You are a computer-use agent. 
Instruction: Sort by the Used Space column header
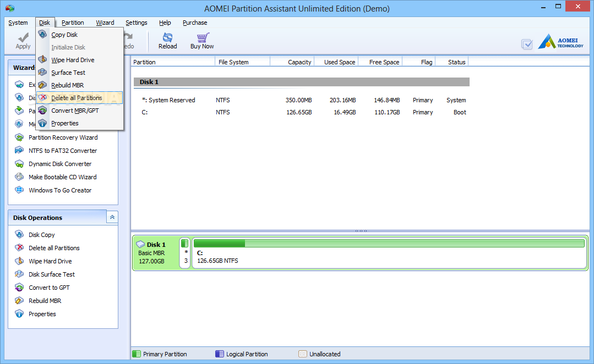(336, 62)
